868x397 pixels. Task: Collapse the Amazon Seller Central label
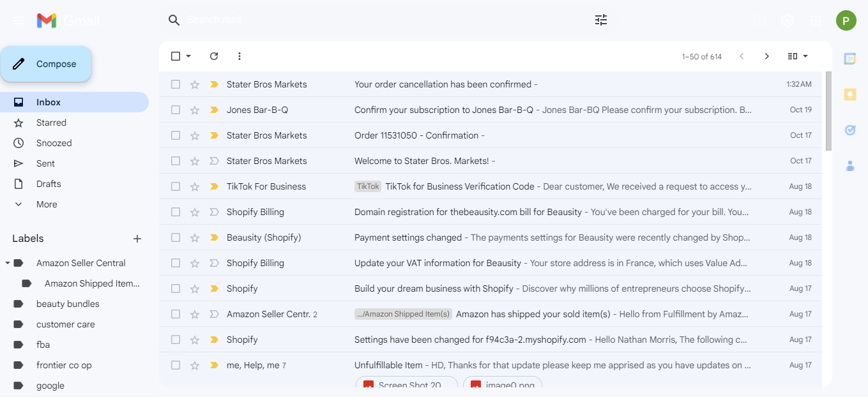pos(7,263)
